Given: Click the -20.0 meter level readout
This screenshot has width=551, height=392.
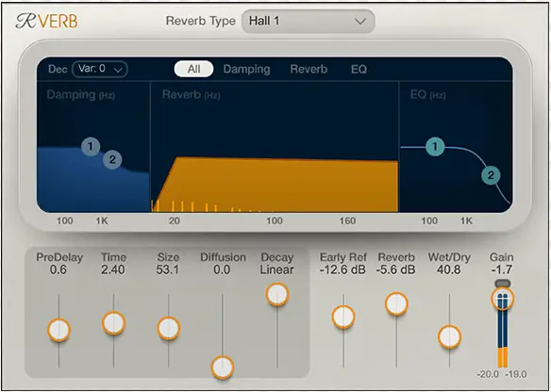Looking at the screenshot, I should tap(488, 374).
